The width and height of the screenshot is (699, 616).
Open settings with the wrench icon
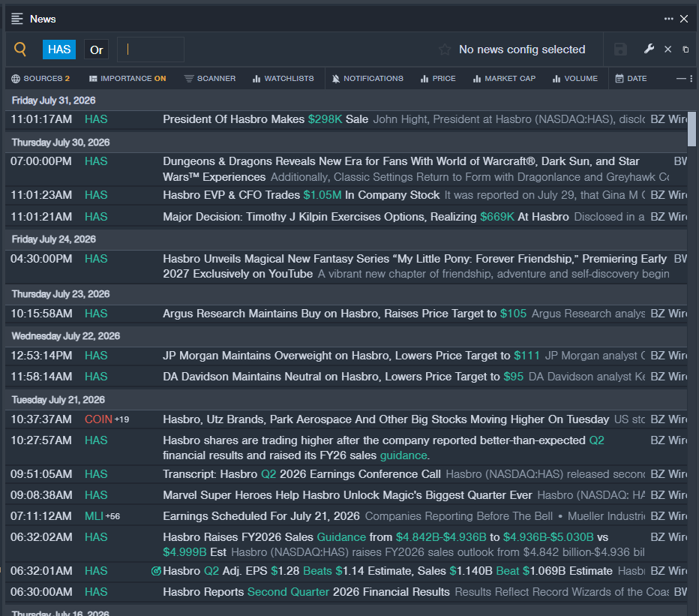coord(649,49)
